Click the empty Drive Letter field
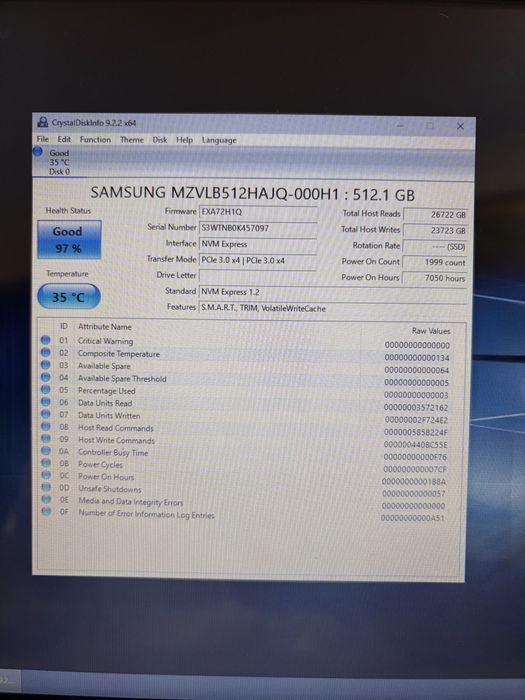 click(258, 276)
